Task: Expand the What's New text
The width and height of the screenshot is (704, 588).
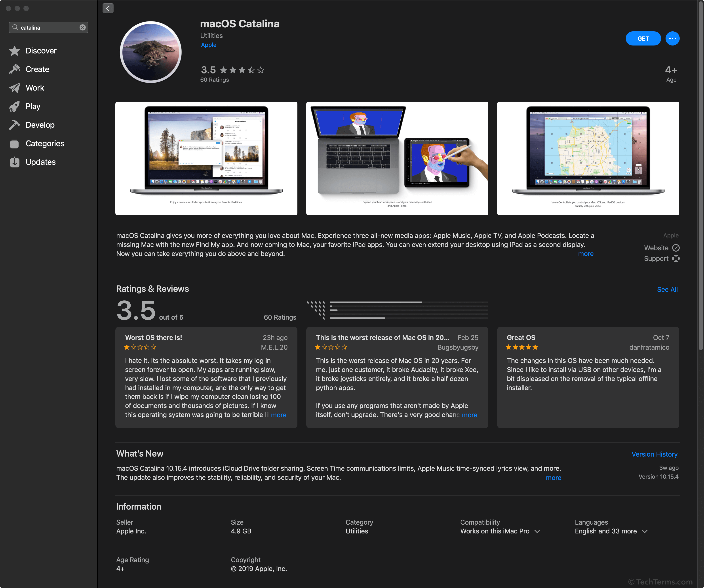Action: pos(554,478)
